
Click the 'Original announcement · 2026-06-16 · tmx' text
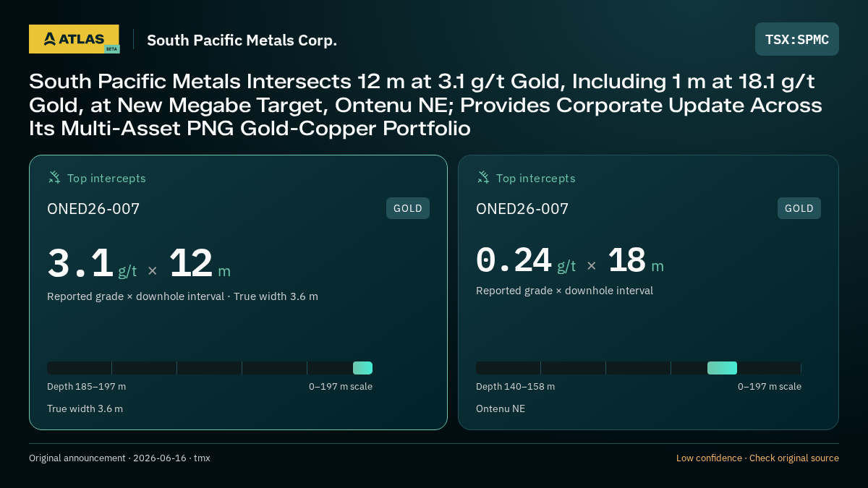pos(119,458)
